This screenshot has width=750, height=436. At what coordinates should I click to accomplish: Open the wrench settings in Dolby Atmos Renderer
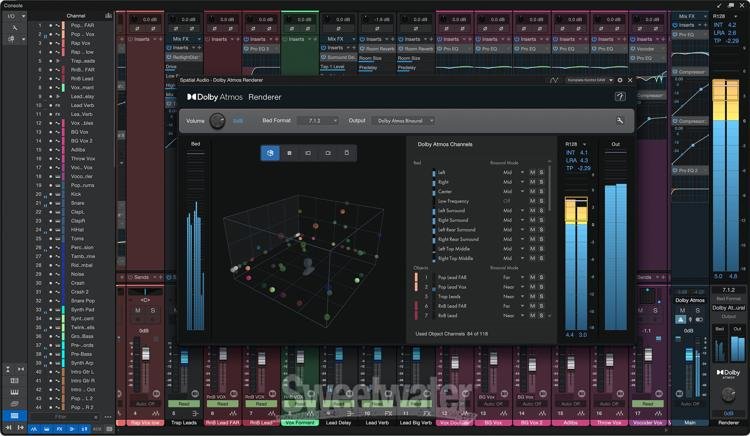[x=620, y=121]
